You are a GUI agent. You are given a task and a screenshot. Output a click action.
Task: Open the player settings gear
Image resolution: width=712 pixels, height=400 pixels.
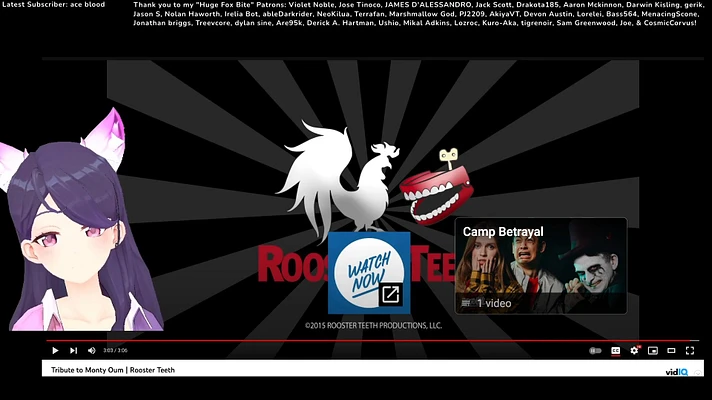click(634, 350)
